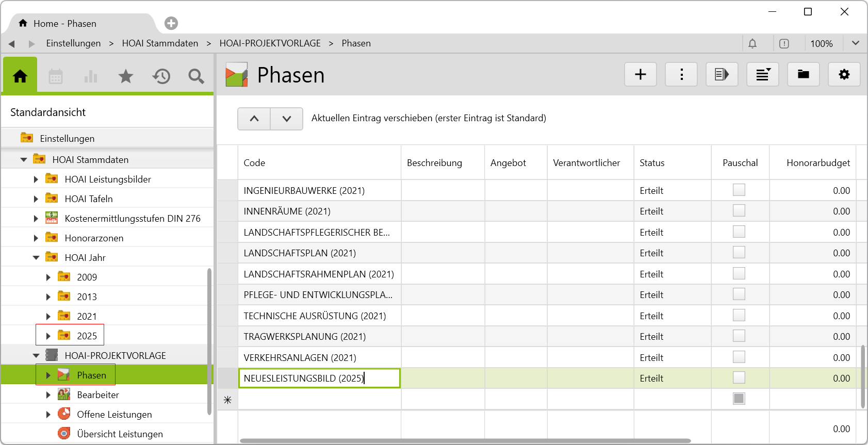The image size is (868, 445).
Task: Sort by the Honorarbudget column header
Action: [x=813, y=162]
